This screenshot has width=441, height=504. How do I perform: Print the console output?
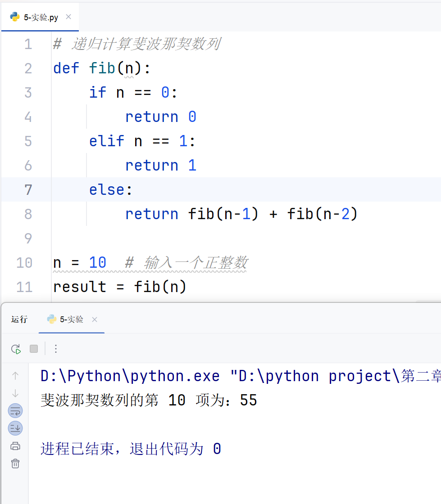click(x=15, y=446)
